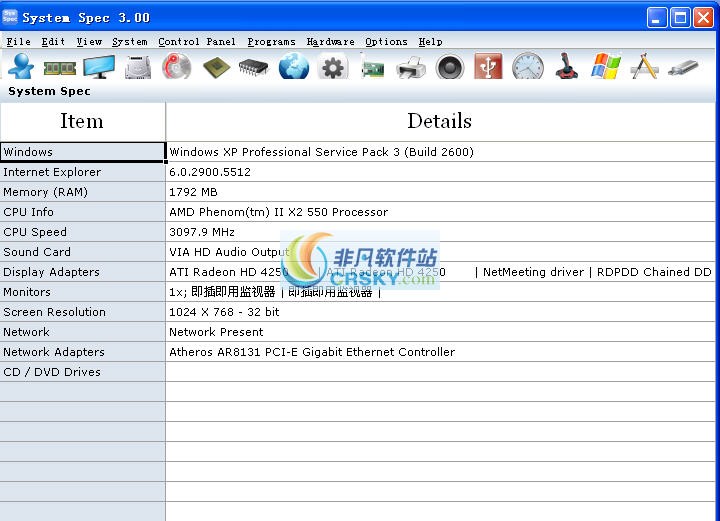Close the System Spec window
The image size is (720, 521).
coord(703,18)
